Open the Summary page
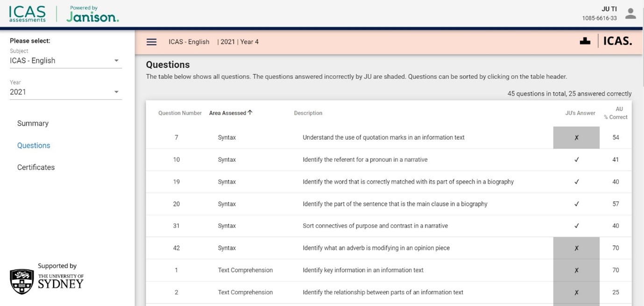The height and width of the screenshot is (306, 644). coord(33,123)
